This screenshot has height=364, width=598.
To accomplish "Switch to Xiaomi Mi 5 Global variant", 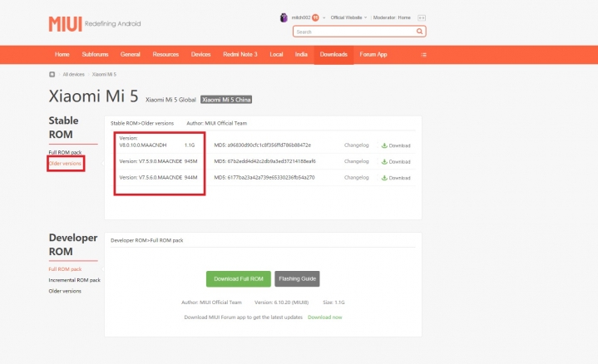I will (x=171, y=100).
